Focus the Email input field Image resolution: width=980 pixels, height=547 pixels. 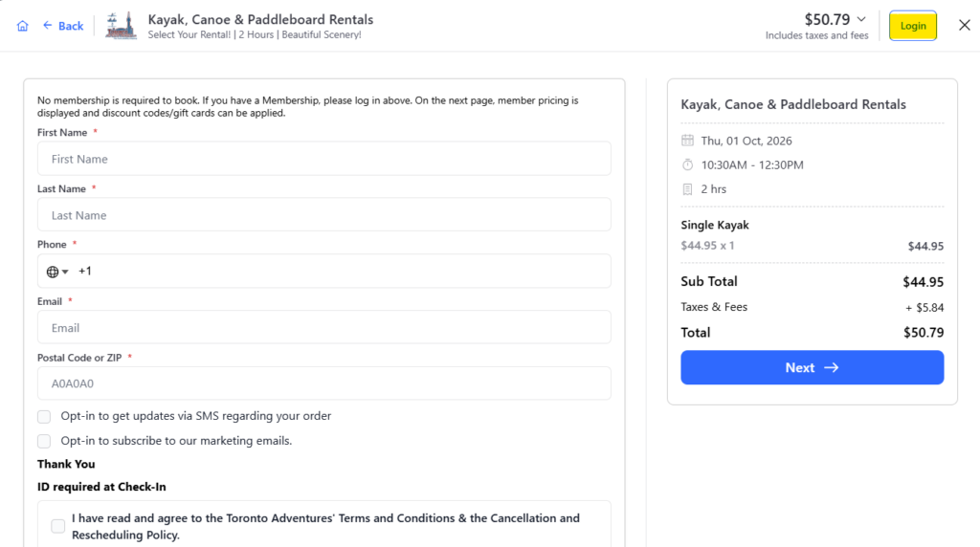(x=323, y=327)
